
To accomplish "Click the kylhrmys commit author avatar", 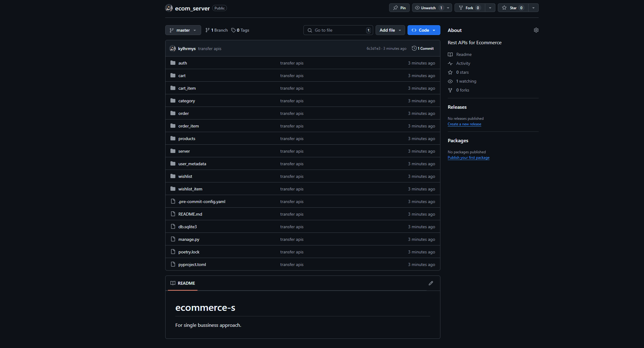I will (x=173, y=49).
